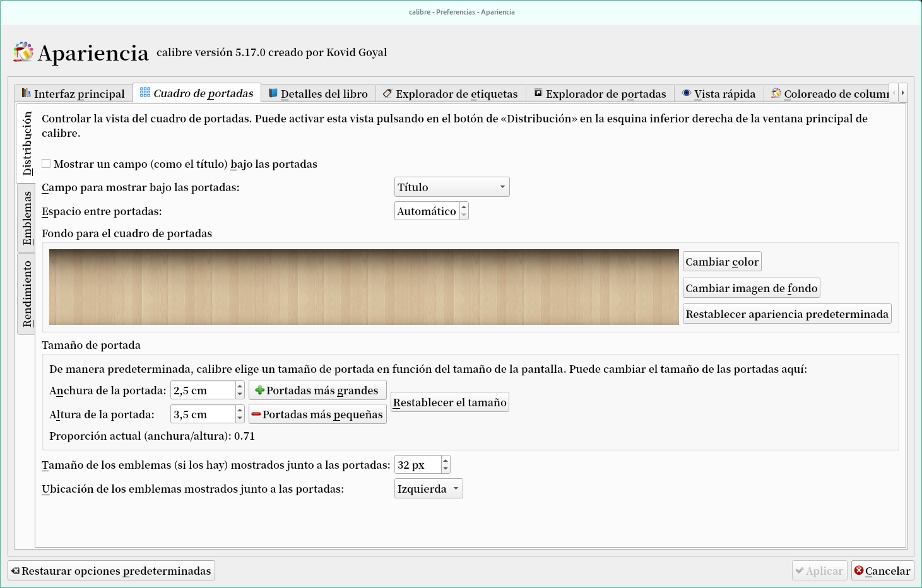Open the Título field dropdown

pos(452,187)
